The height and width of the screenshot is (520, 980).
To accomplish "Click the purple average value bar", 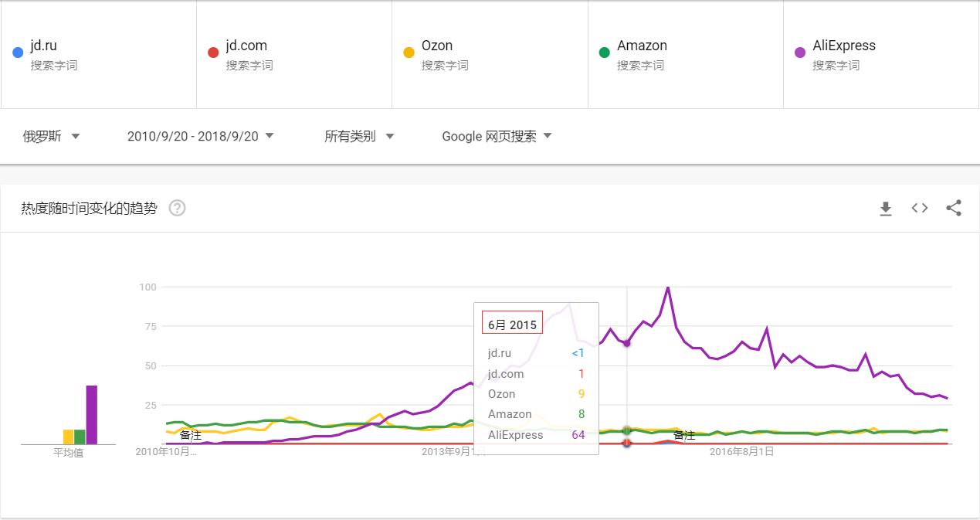I will point(92,414).
